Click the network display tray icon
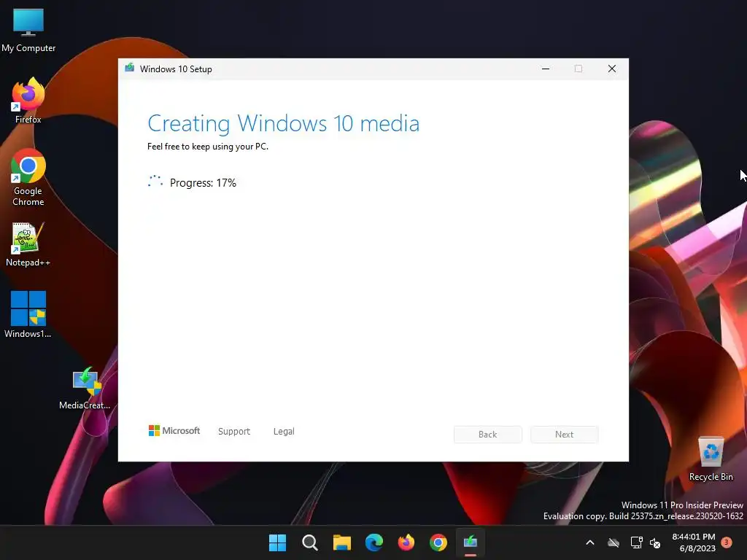This screenshot has height=560, width=747. (636, 542)
